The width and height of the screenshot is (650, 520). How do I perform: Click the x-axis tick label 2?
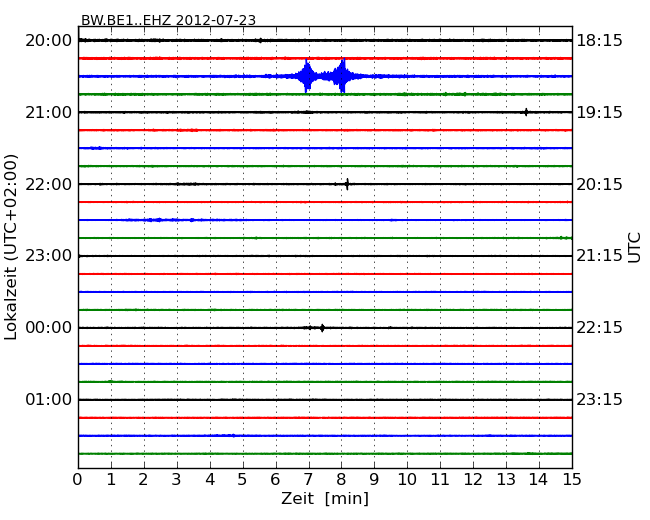pos(143,479)
